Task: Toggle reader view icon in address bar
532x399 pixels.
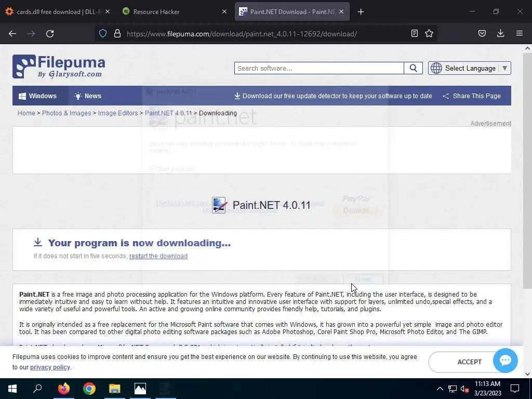Action: point(414,33)
